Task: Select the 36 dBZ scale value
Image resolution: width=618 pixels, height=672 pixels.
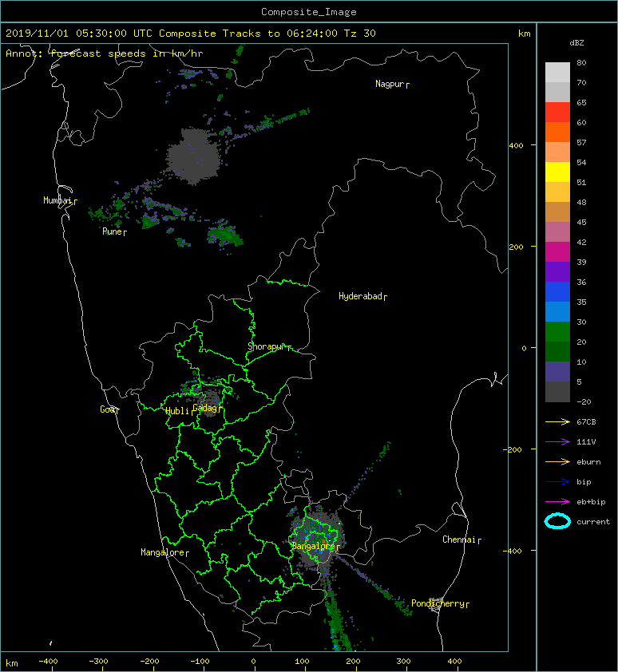Action: 581,282
